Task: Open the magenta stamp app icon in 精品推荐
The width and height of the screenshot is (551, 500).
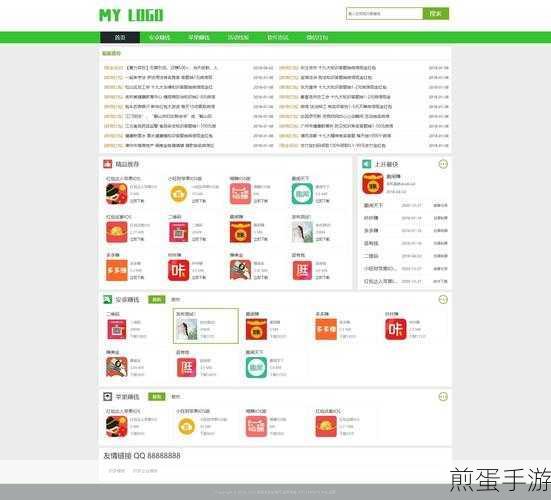Action: (179, 232)
